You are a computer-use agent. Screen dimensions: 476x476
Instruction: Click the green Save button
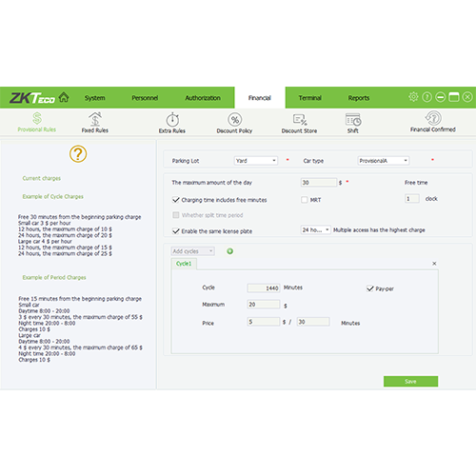point(410,382)
